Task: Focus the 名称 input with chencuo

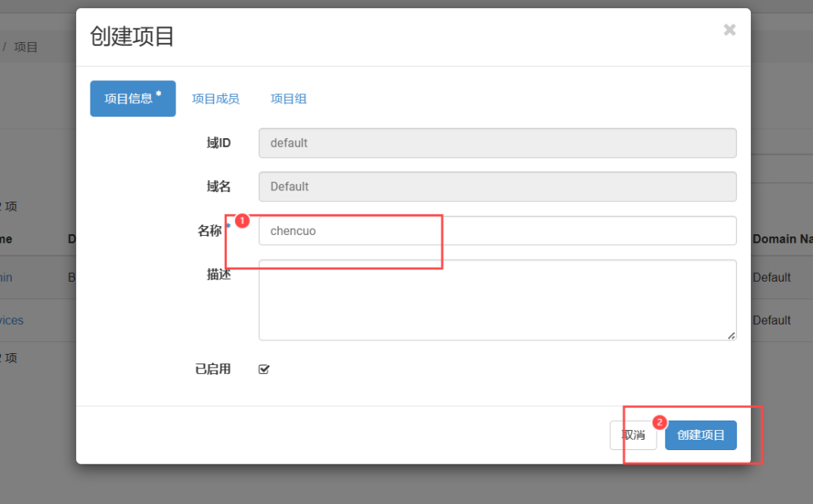Action: [497, 231]
